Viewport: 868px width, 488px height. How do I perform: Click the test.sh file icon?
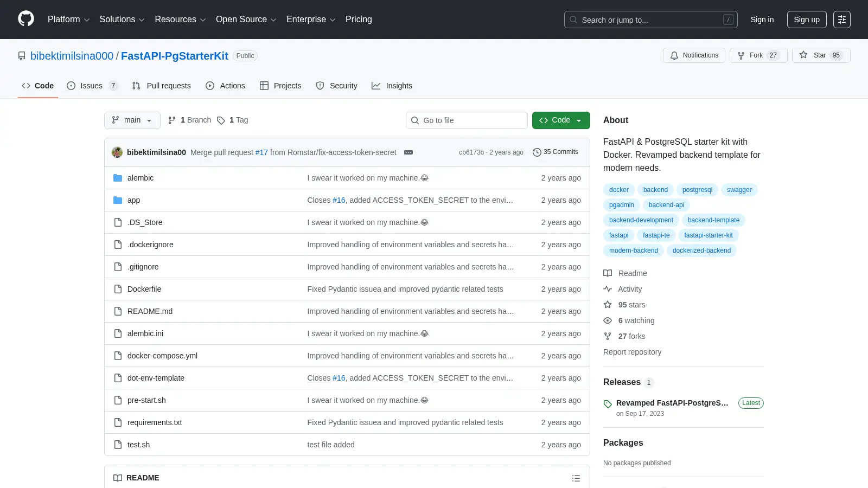tap(118, 445)
